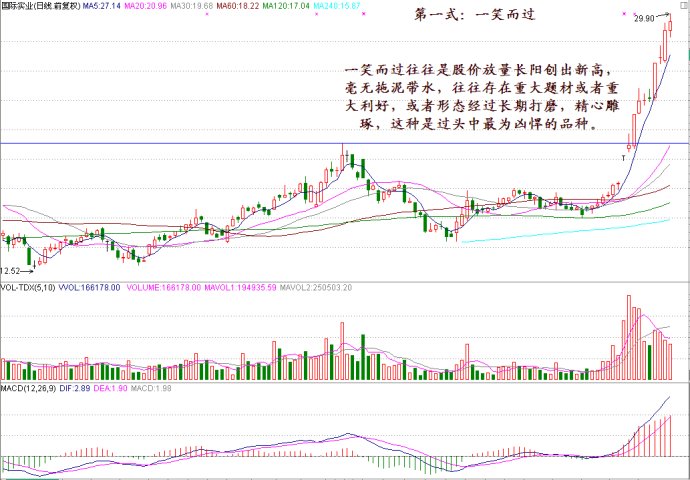This screenshot has height=480, width=690.
Task: Select the MA240:15.87 indicator label
Action: pyautogui.click(x=337, y=6)
